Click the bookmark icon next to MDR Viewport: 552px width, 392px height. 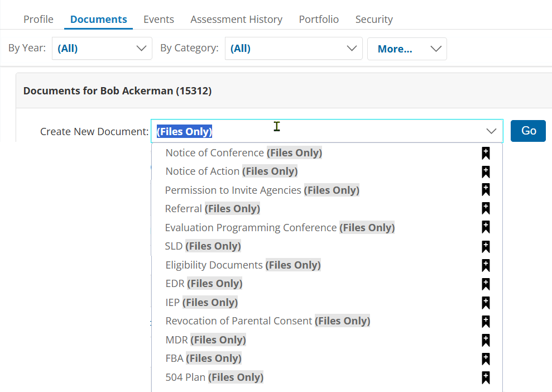point(486,340)
